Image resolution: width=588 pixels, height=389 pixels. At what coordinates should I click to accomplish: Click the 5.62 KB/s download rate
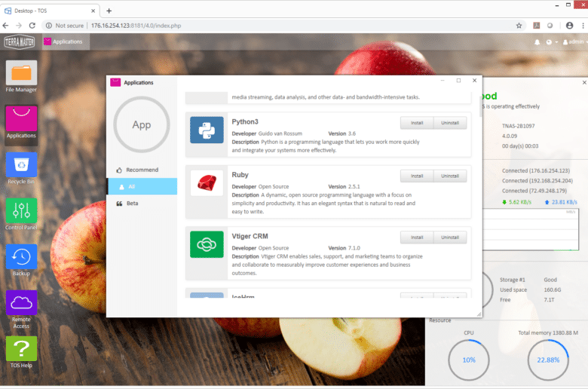coord(516,202)
